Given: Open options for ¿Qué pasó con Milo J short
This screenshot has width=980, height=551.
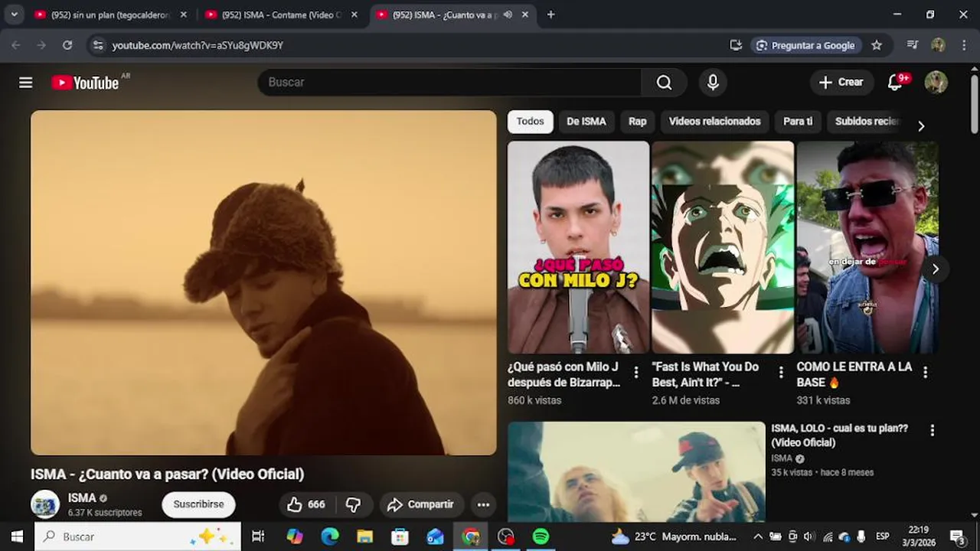Looking at the screenshot, I should tap(635, 373).
